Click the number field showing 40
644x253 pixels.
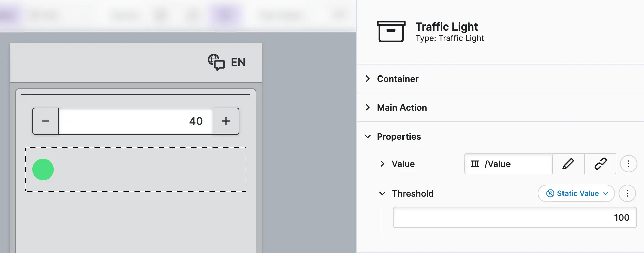136,121
